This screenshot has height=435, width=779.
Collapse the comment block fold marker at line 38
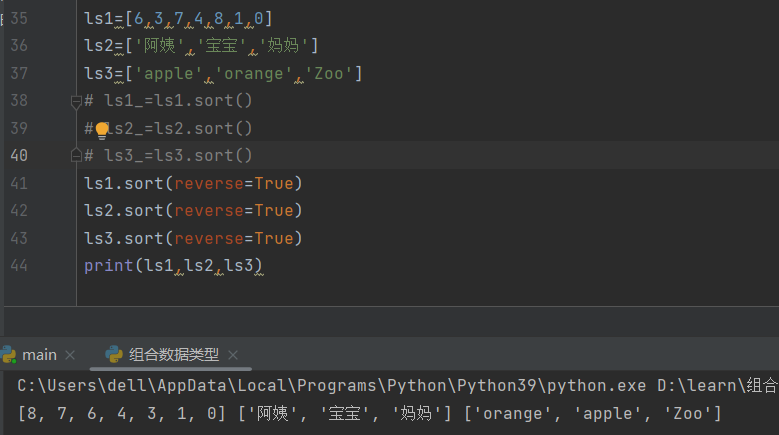(76, 102)
